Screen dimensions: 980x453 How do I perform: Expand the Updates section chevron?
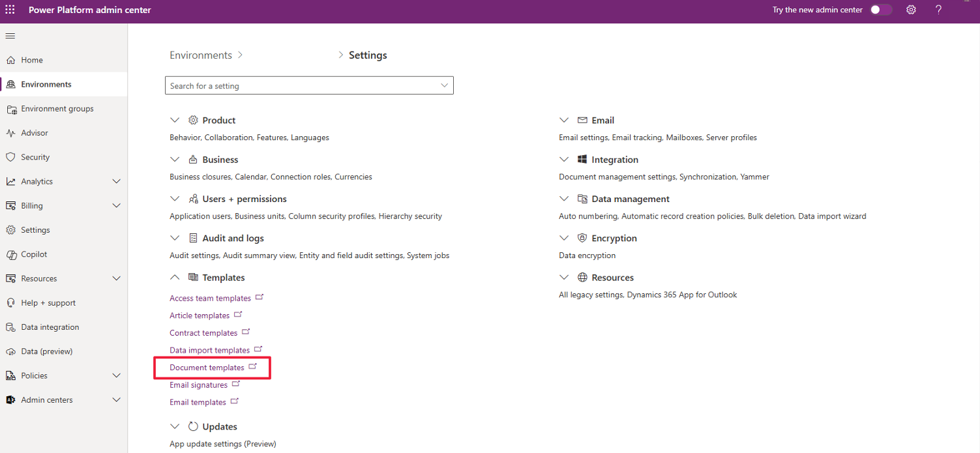(x=174, y=427)
